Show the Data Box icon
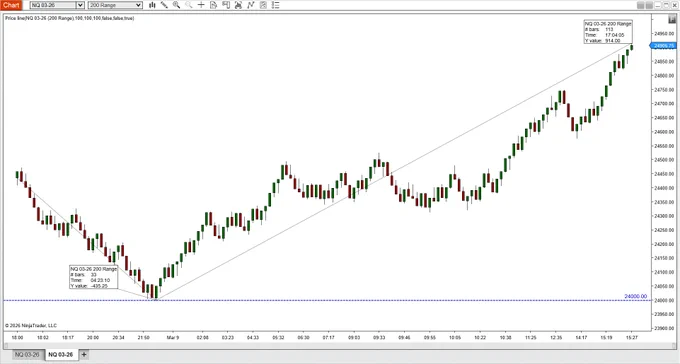 pyautogui.click(x=213, y=5)
